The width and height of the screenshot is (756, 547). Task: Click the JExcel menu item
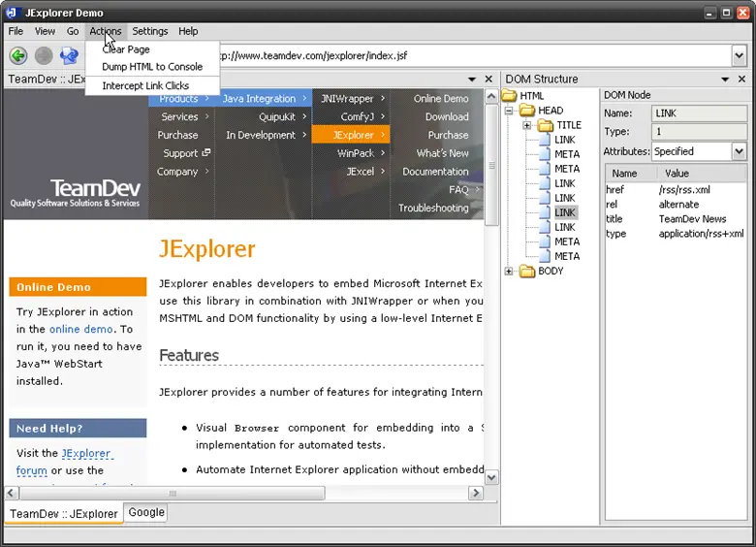[x=361, y=172]
